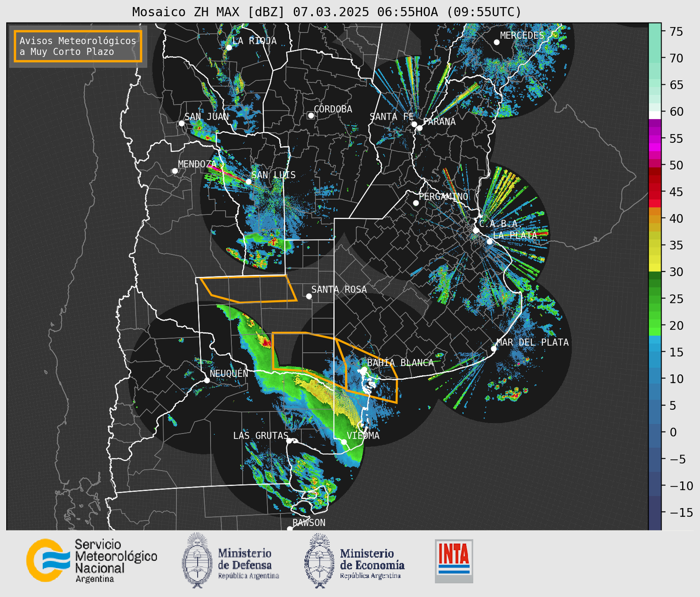Click the SANTA FE city label
Image resolution: width=700 pixels, height=597 pixels.
pyautogui.click(x=392, y=117)
